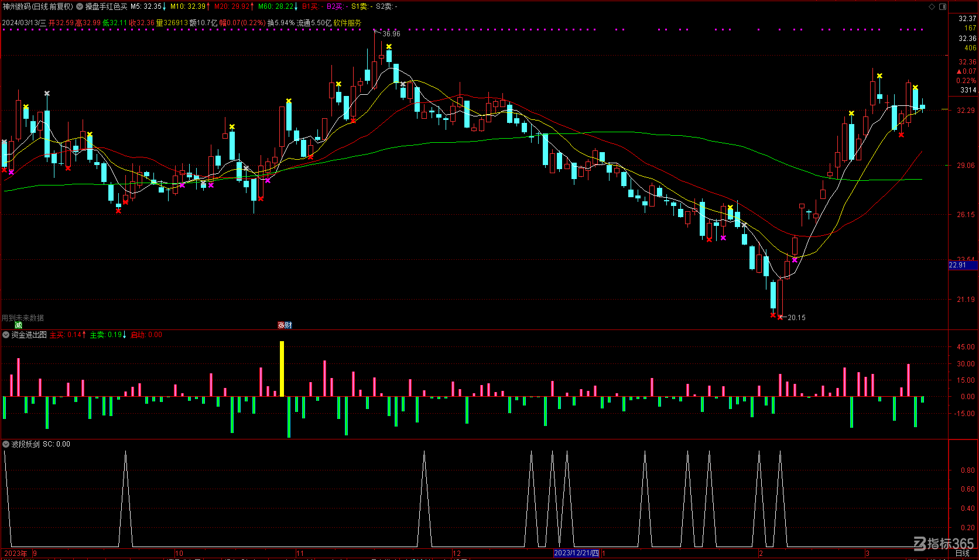
Task: Click the S1卖 signal label
Action: tap(362, 6)
